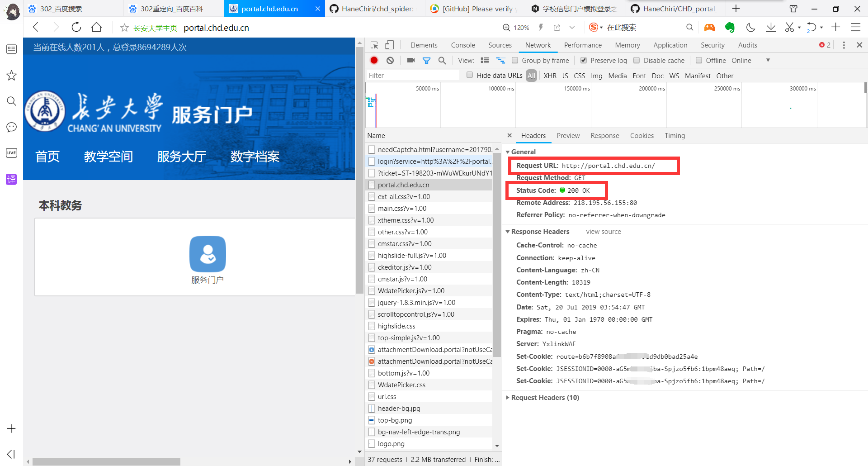Image resolution: width=868 pixels, height=466 pixels.
Task: Reload the current page
Action: [76, 28]
